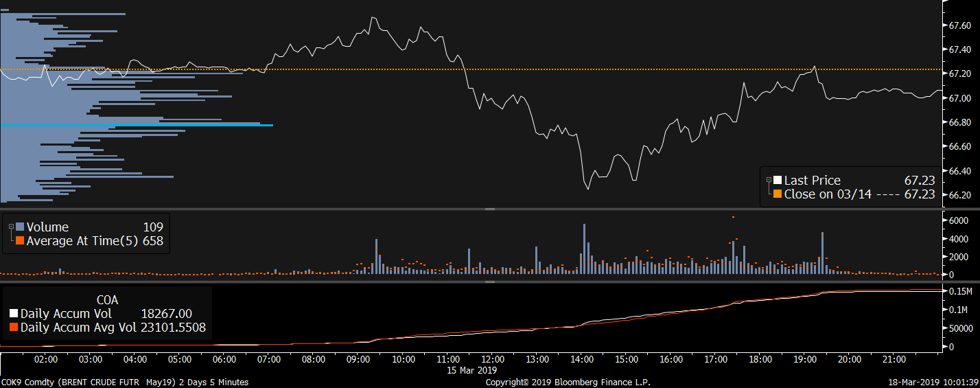The width and height of the screenshot is (980, 388).
Task: Click the 66.40 price axis label
Action: 959,170
